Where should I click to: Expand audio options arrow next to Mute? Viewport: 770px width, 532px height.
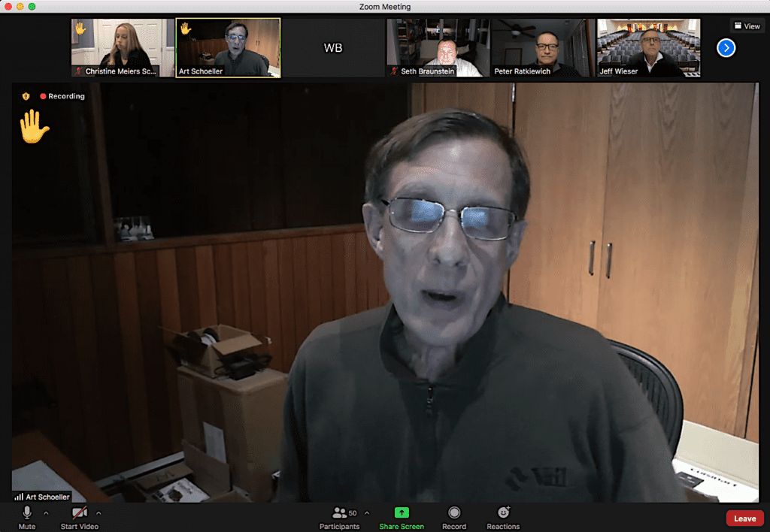[x=46, y=513]
